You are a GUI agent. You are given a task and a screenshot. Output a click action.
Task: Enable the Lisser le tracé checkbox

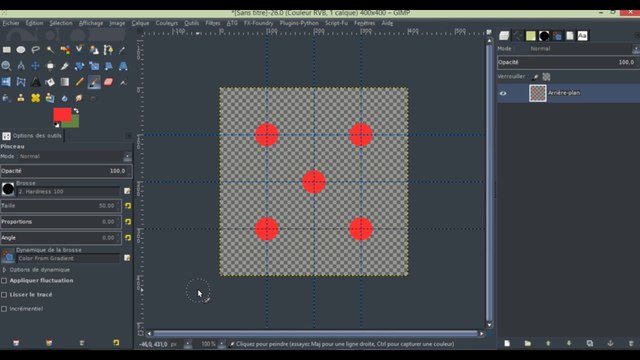(4, 295)
